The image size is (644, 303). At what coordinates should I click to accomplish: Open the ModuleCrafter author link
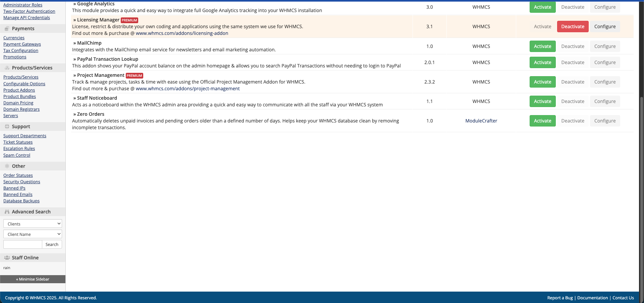pyautogui.click(x=481, y=121)
